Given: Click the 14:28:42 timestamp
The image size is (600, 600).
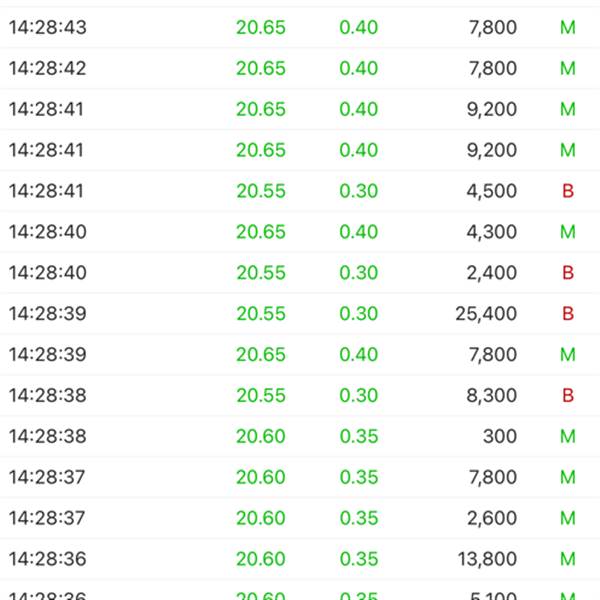Looking at the screenshot, I should click(48, 69).
